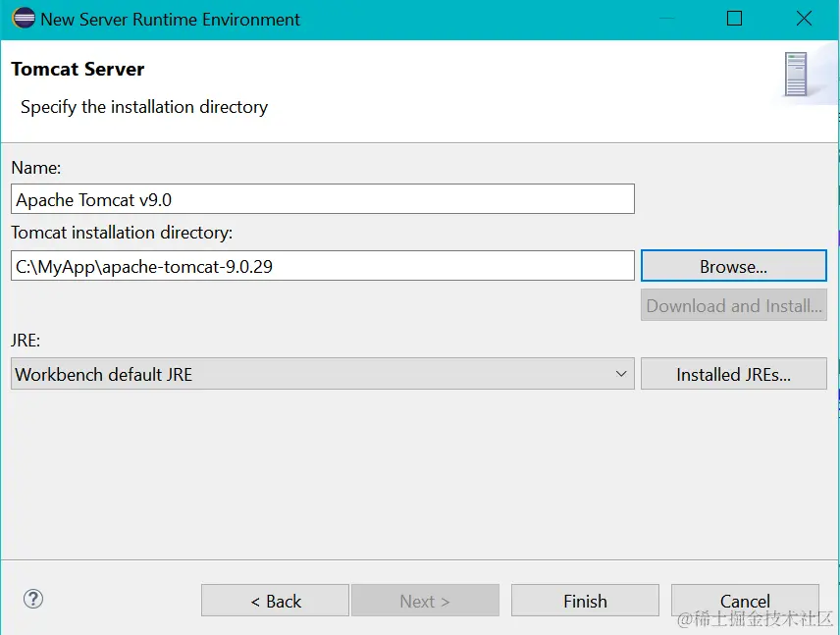Click the Eclipse logo in title bar
Viewport: 840px width, 635px height.
(x=23, y=19)
